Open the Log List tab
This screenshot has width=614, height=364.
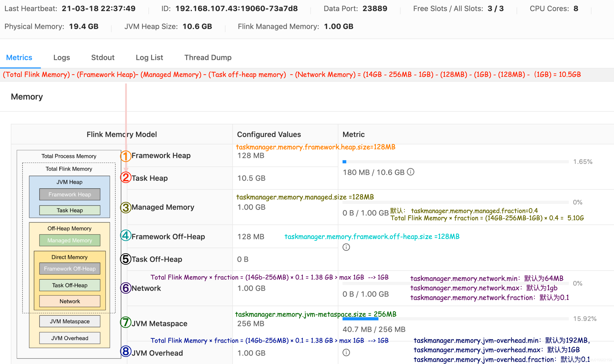pyautogui.click(x=149, y=57)
